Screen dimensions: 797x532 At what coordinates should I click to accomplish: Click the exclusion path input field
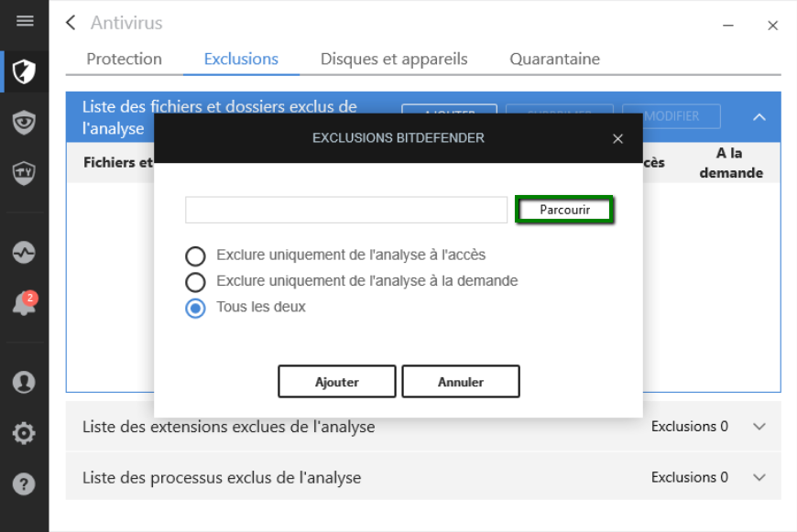(x=345, y=210)
